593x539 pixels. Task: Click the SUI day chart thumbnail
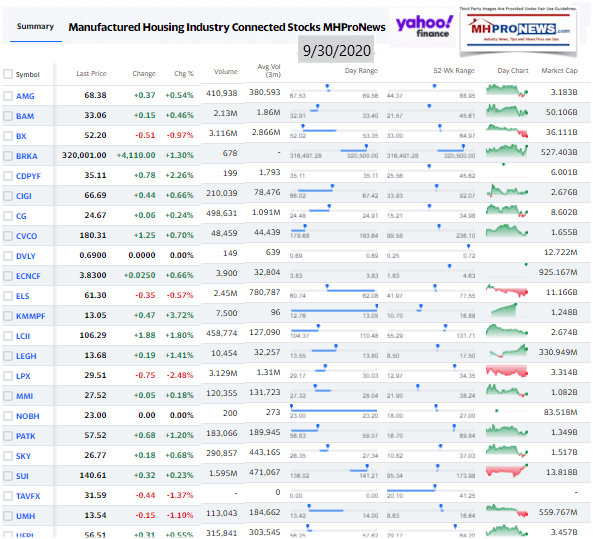pyautogui.click(x=507, y=471)
